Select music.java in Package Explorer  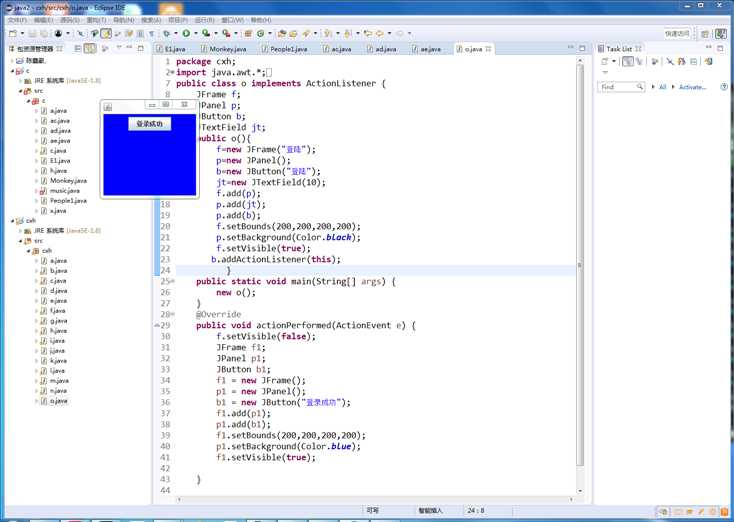click(x=65, y=191)
